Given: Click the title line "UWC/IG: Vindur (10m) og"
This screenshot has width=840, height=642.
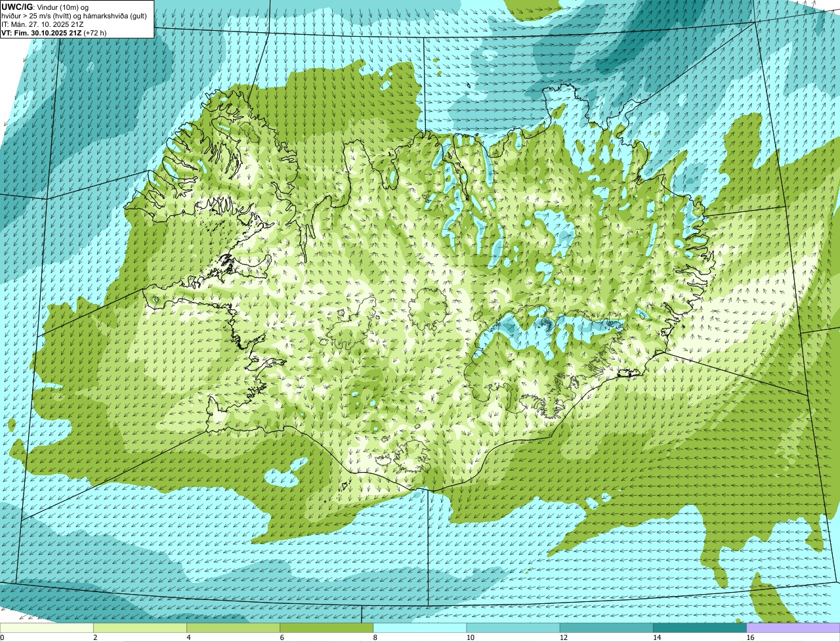Looking at the screenshot, I should [45, 7].
